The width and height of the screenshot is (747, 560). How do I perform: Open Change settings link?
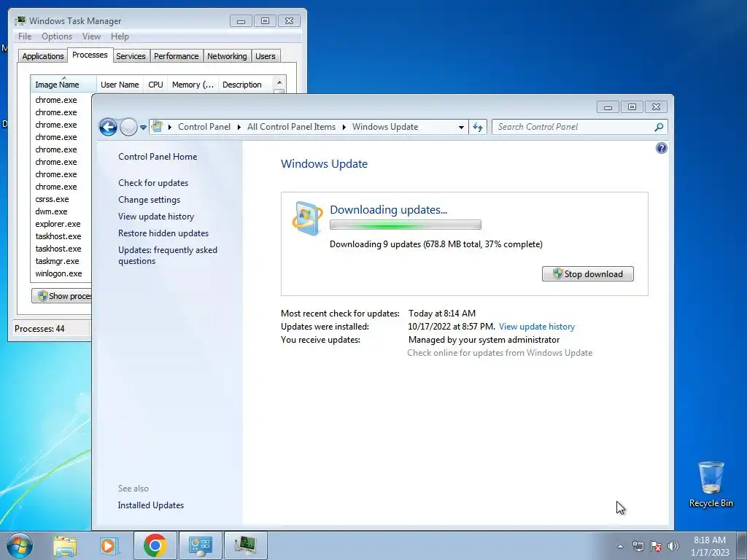[x=149, y=200]
